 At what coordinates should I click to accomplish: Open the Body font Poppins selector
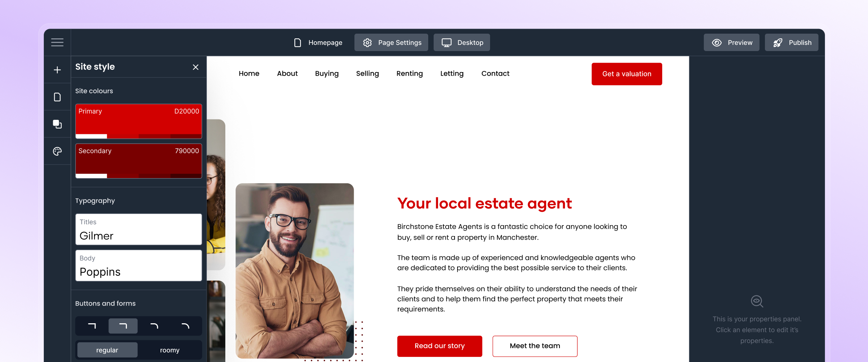pos(139,265)
